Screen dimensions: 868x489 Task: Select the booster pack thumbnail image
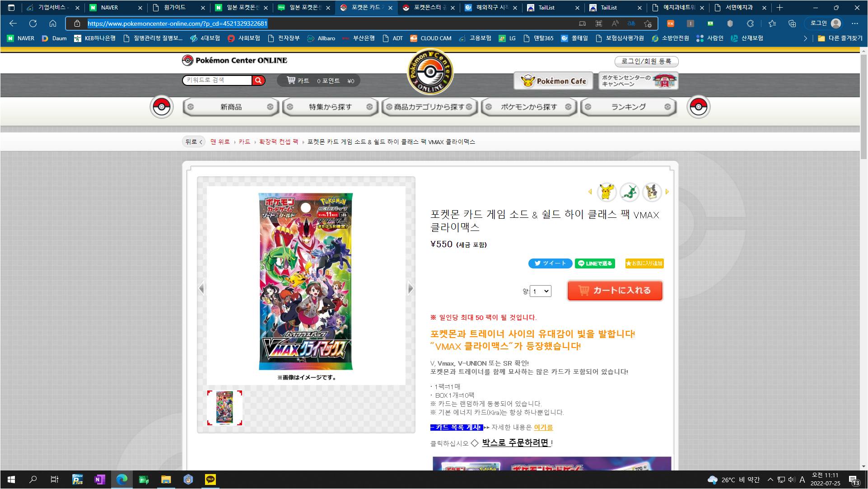tap(225, 408)
